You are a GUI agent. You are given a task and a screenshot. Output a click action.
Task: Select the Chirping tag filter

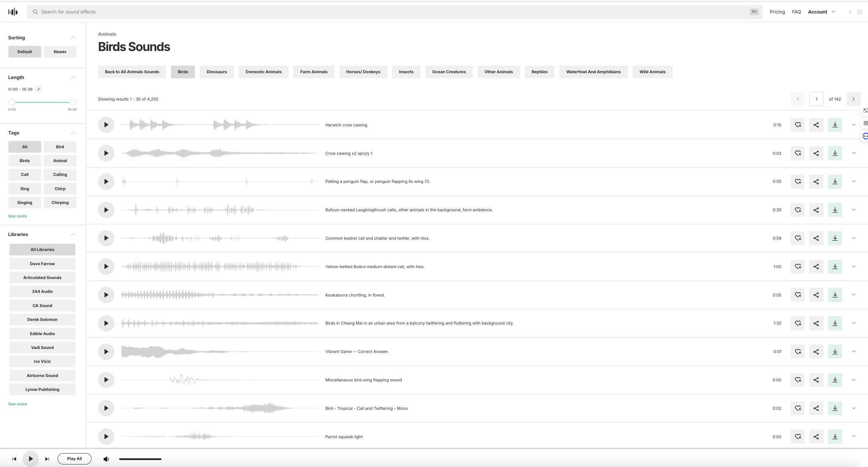point(60,203)
